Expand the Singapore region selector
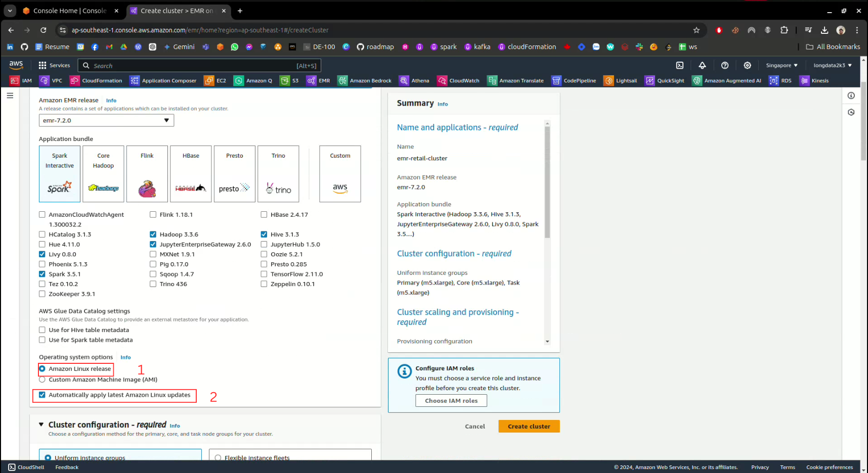 (x=782, y=65)
